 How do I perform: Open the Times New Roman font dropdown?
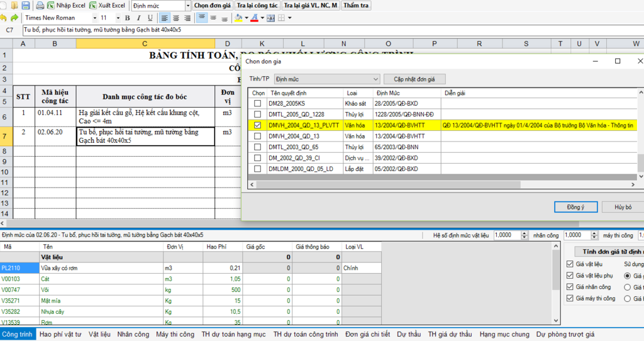(x=94, y=18)
